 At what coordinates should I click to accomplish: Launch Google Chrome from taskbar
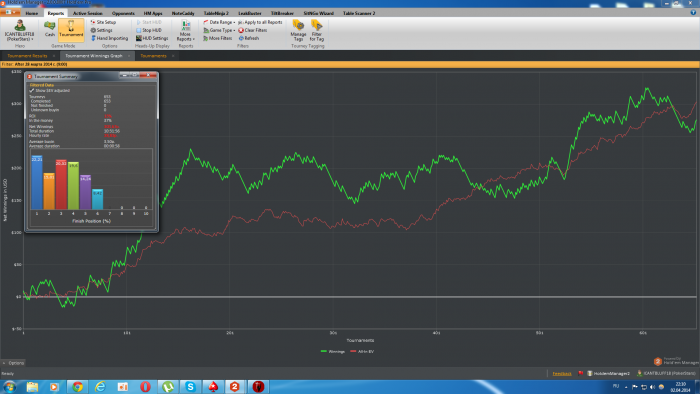[77, 386]
